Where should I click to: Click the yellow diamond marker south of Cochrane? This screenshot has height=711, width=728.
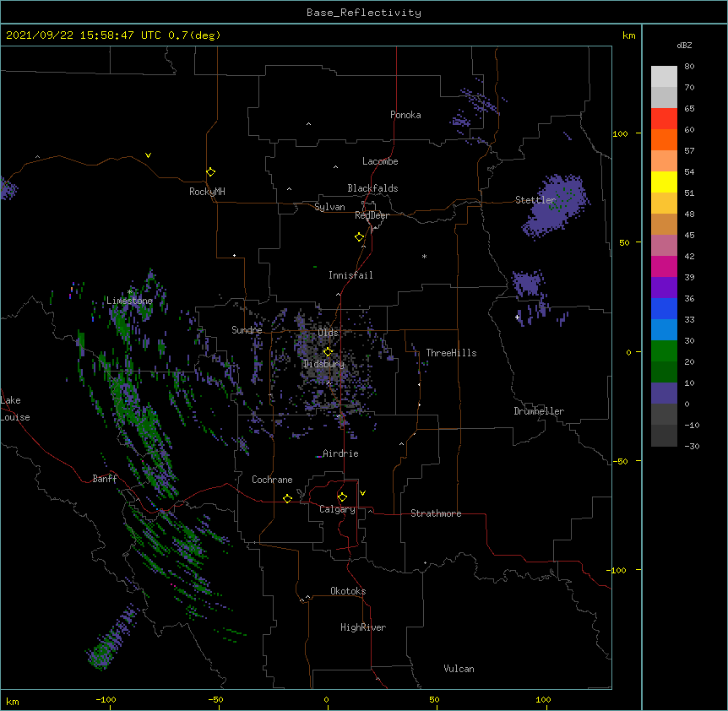[287, 498]
